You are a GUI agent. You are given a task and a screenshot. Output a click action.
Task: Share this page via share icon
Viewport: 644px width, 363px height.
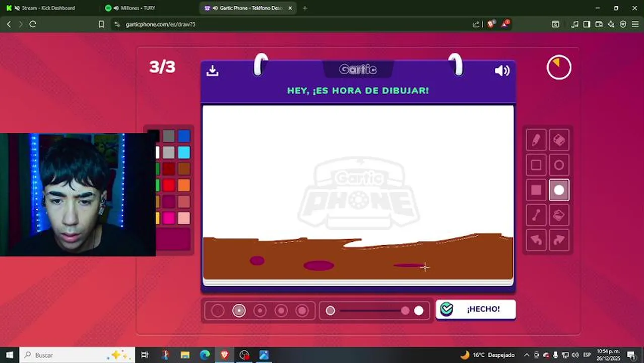click(476, 24)
